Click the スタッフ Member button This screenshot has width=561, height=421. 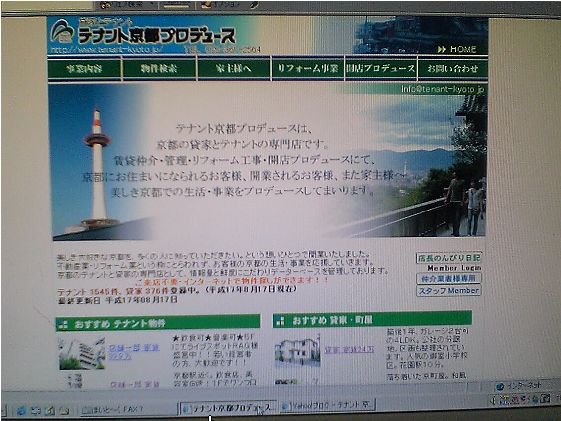pyautogui.click(x=449, y=291)
